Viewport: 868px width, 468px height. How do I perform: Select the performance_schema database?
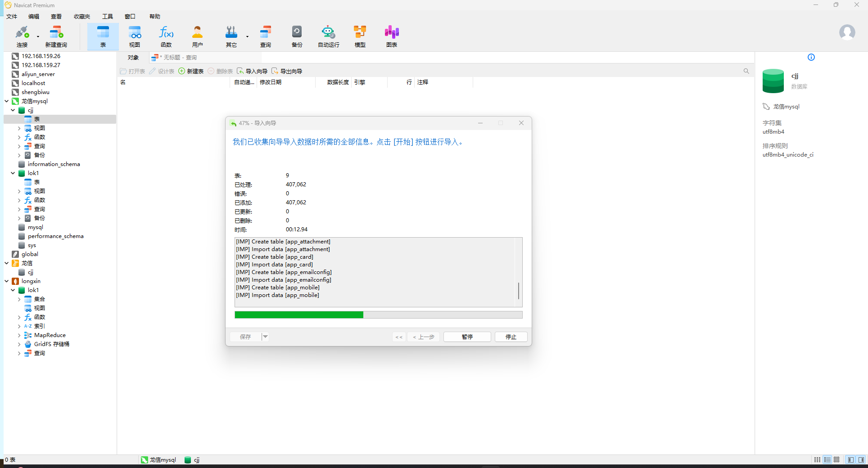[x=55, y=236]
